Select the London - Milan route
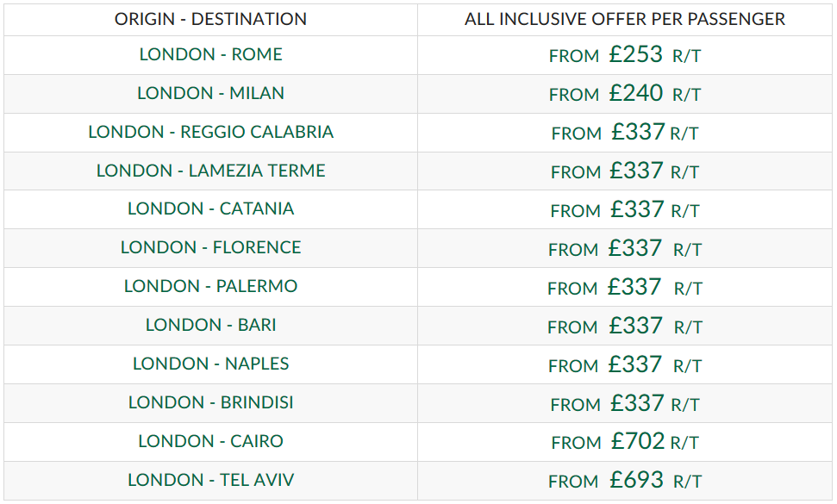837x504 pixels. pos(210,93)
